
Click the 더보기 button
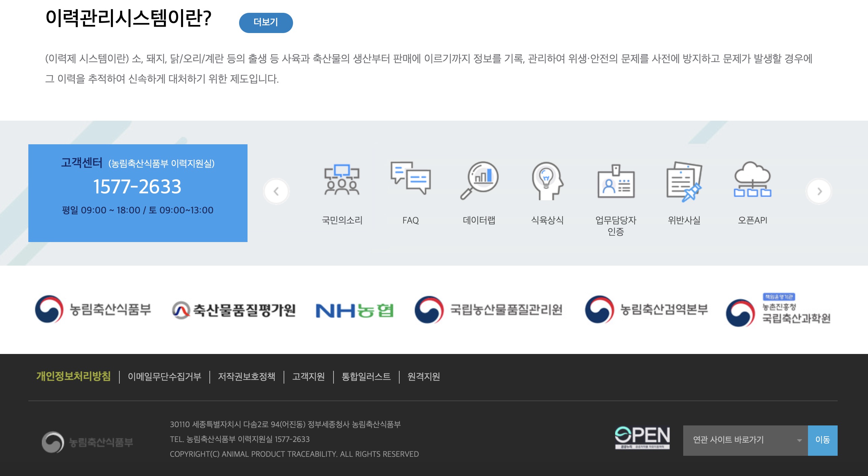266,23
